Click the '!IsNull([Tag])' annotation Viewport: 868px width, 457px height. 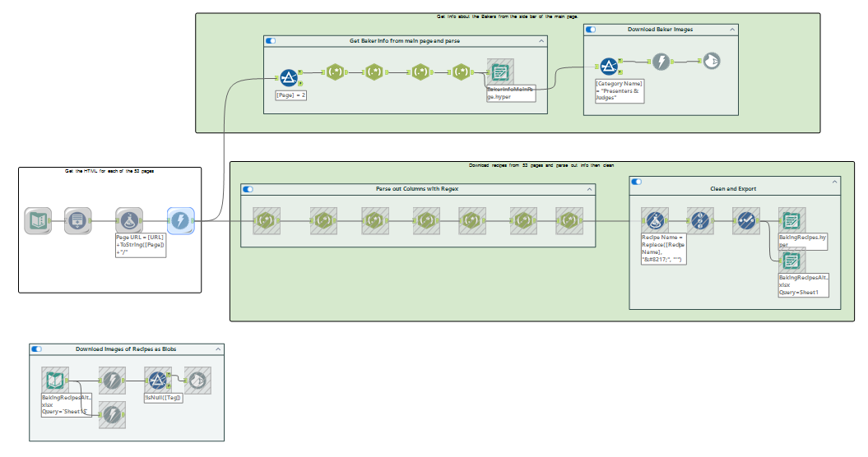(163, 398)
